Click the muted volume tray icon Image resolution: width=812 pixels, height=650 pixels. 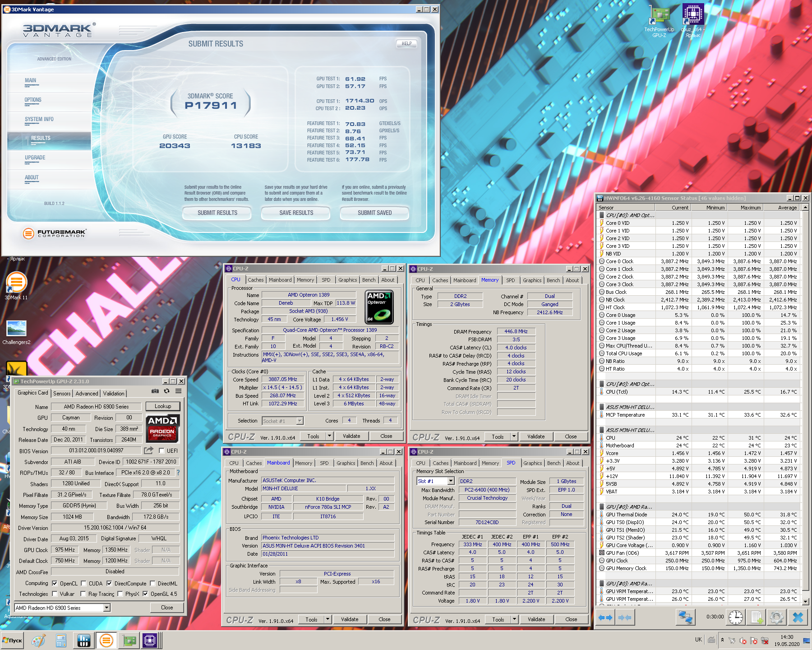click(743, 641)
